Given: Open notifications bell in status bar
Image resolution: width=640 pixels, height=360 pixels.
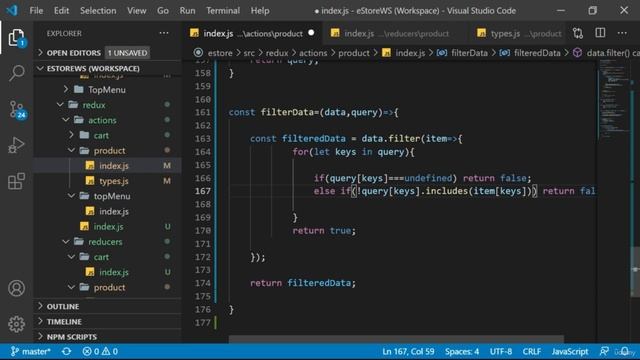Looking at the screenshot, I should click(x=624, y=351).
